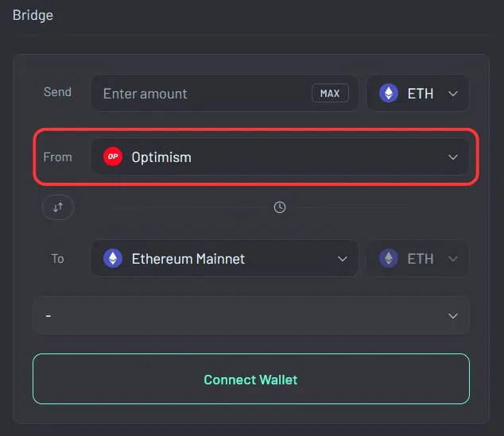Screen dimensions: 504x436
Task: Click the ETH label in Send row
Action: point(421,94)
